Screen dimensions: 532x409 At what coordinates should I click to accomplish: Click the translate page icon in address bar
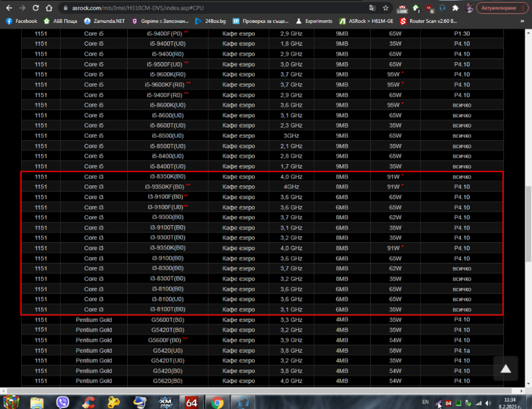(x=372, y=8)
